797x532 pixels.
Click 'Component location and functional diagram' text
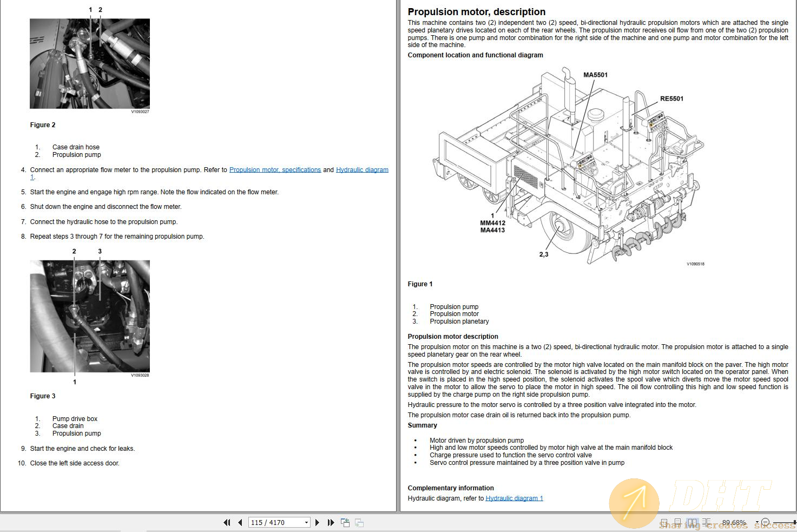point(475,55)
